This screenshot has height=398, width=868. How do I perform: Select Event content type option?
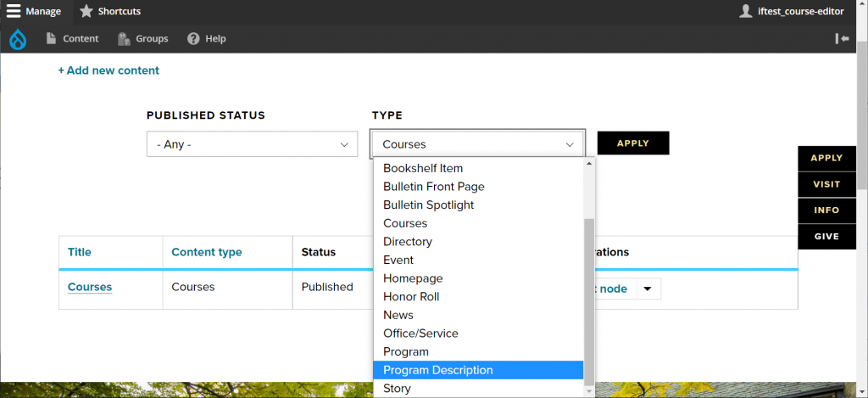pyautogui.click(x=478, y=260)
